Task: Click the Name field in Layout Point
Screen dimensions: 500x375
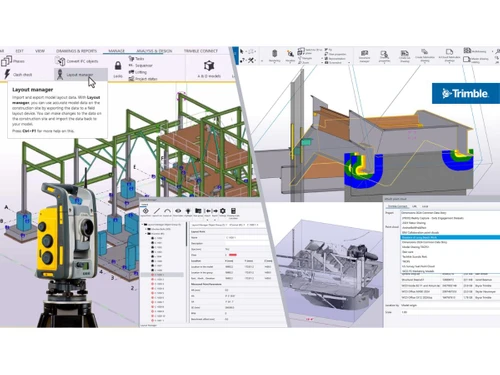Action: (x=248, y=238)
